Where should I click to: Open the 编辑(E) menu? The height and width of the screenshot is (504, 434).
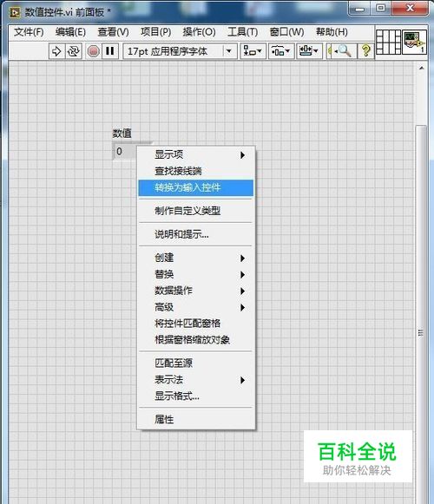tap(70, 32)
